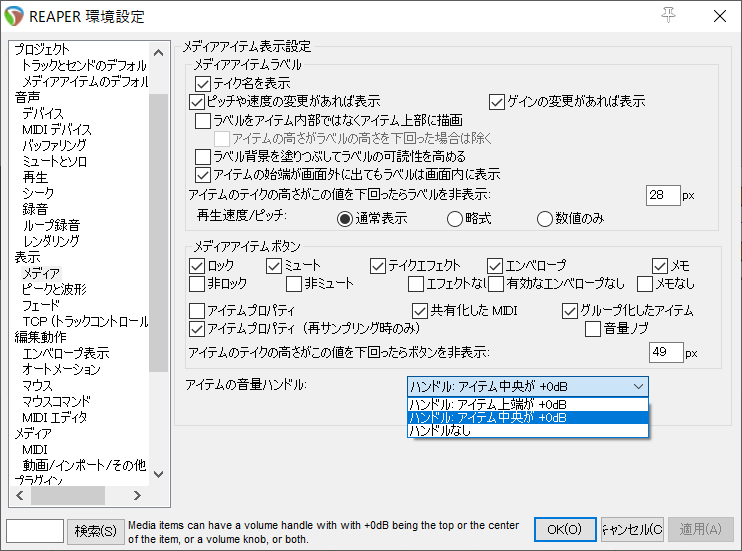Open バッファリング settings page
The image size is (742, 551).
(x=54, y=145)
